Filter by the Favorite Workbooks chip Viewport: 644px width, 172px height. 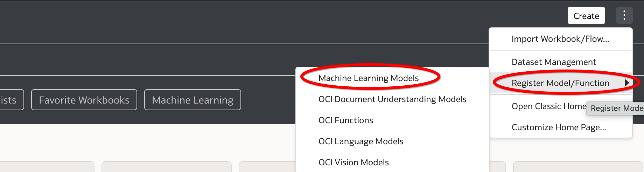point(84,100)
